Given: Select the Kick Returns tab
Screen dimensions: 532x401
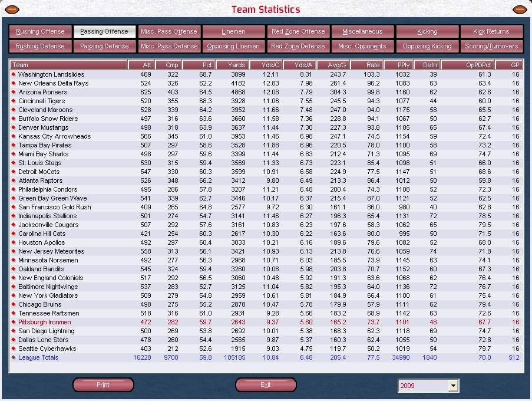Looking at the screenshot, I should (491, 32).
